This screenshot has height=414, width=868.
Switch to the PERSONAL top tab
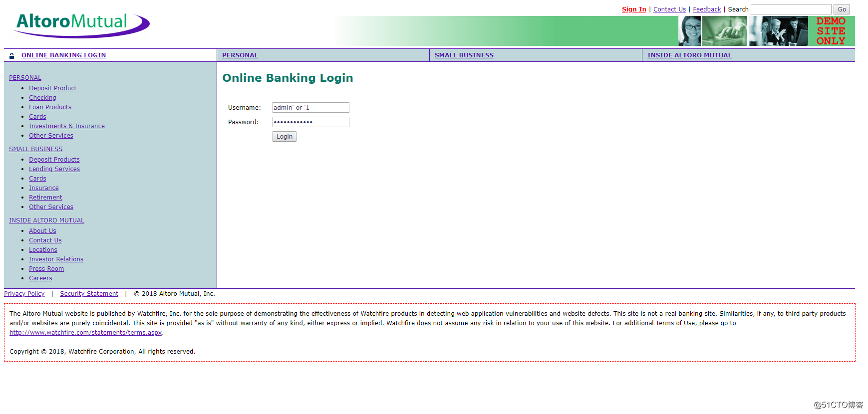click(x=240, y=55)
